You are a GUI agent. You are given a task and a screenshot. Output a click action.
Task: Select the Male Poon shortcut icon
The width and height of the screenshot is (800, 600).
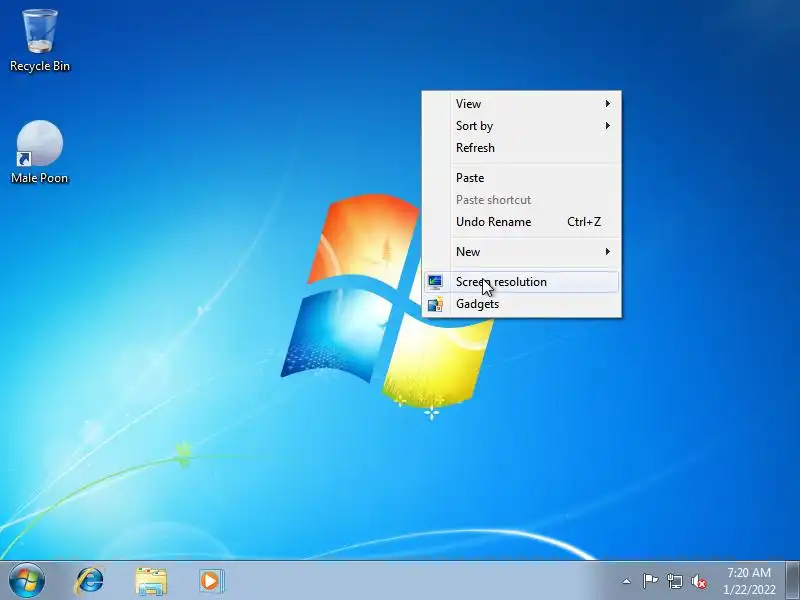click(40, 152)
